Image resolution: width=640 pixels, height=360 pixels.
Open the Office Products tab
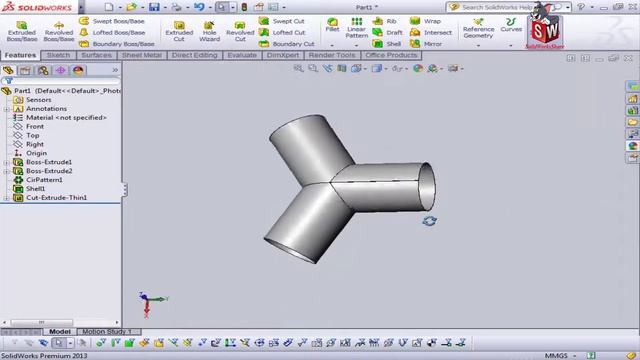[391, 55]
